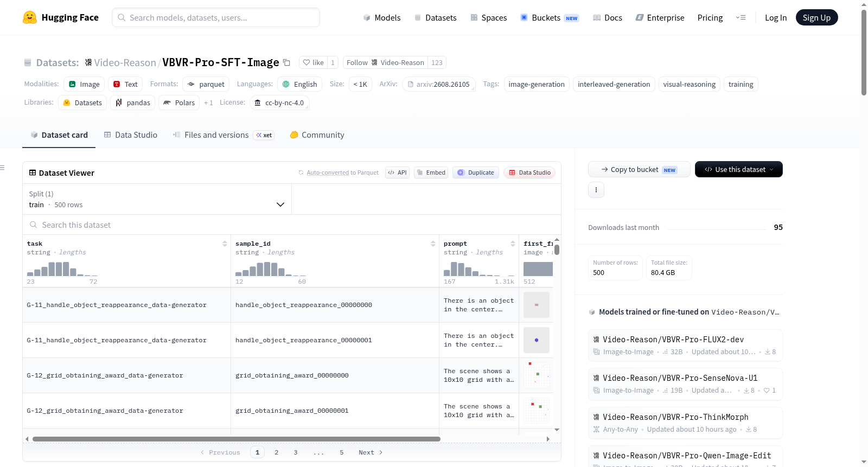Image resolution: width=868 pixels, height=467 pixels.
Task: Select the pandas library tag
Action: click(x=133, y=103)
